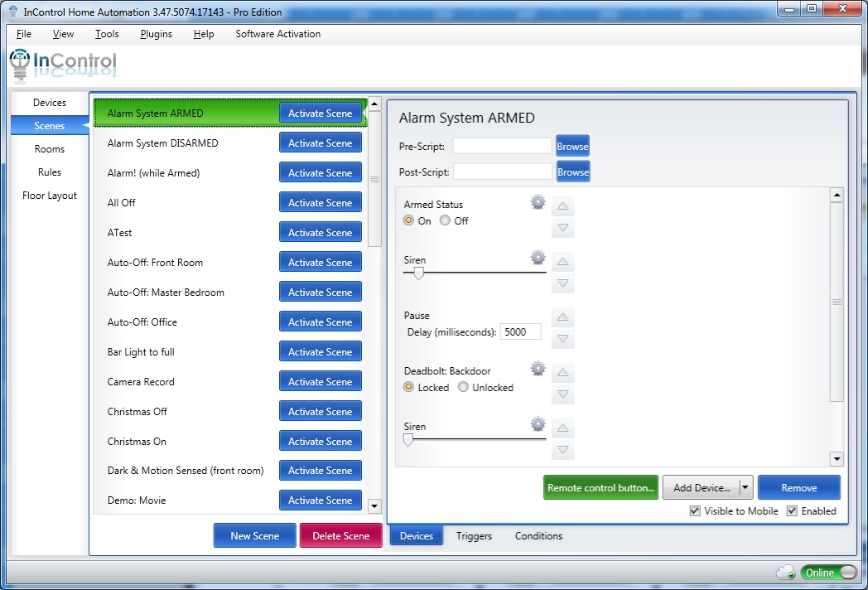868x590 pixels.
Task: Open Armed Status settings gear
Action: 538,201
